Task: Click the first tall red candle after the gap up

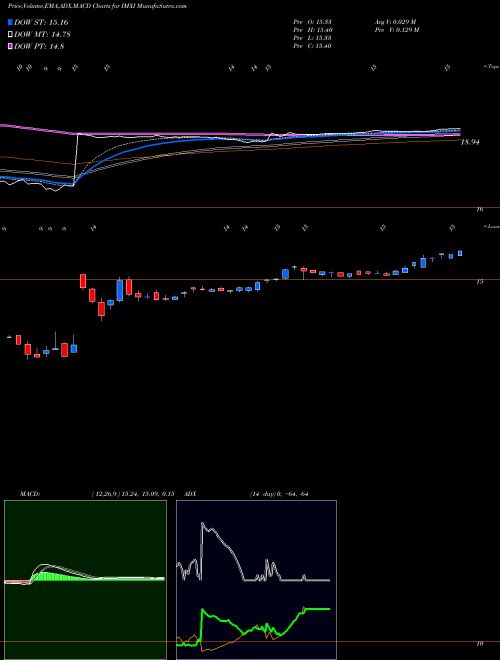Action: point(83,281)
